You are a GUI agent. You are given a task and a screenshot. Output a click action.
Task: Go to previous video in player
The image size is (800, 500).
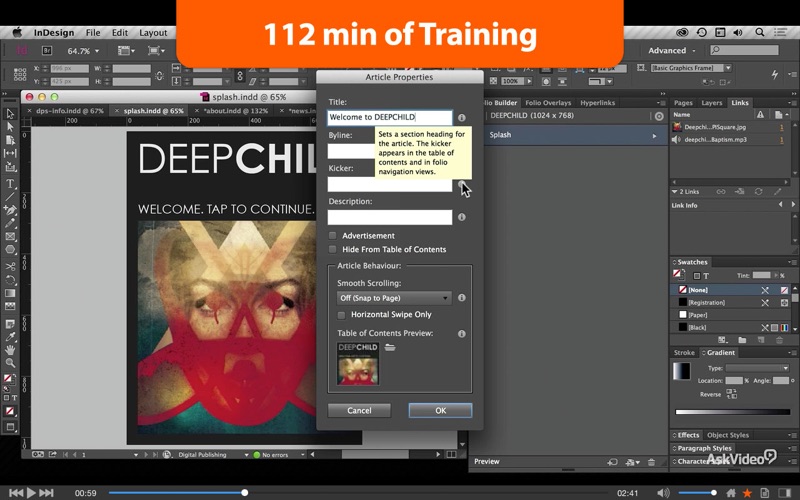click(16, 493)
